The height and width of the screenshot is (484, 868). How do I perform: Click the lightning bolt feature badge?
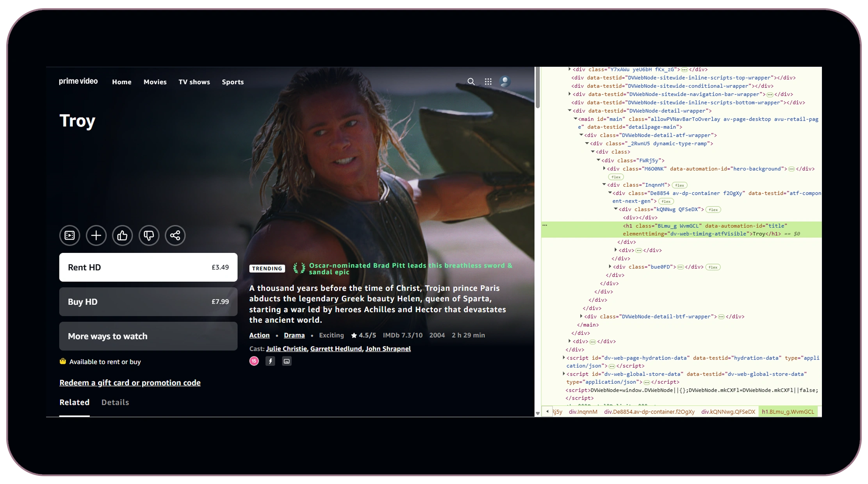270,361
